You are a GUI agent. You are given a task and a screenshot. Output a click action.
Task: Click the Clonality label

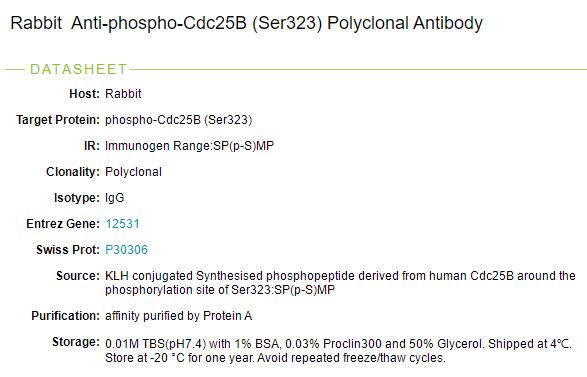[x=73, y=172]
